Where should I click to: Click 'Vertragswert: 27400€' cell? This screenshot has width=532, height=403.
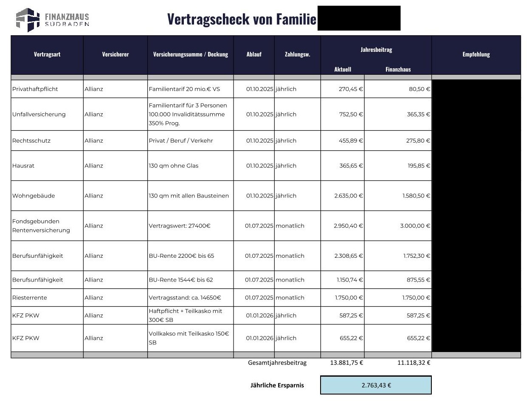click(191, 226)
